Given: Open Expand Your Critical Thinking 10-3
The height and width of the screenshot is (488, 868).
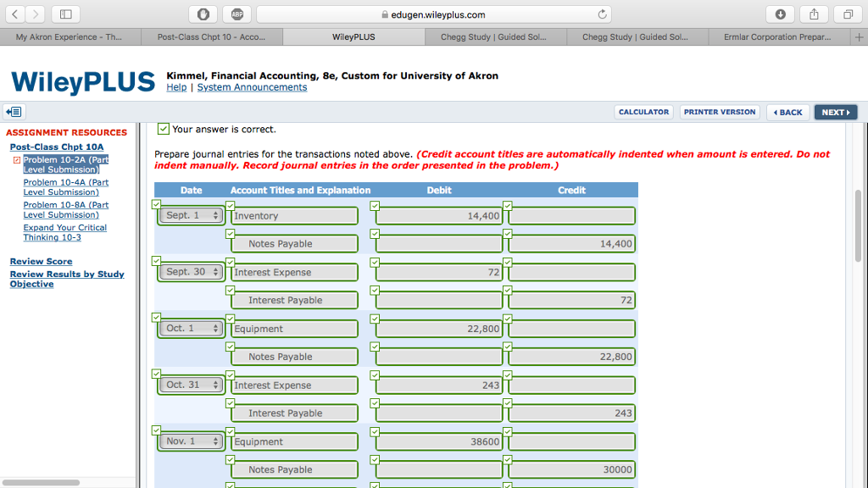Looking at the screenshot, I should [64, 233].
